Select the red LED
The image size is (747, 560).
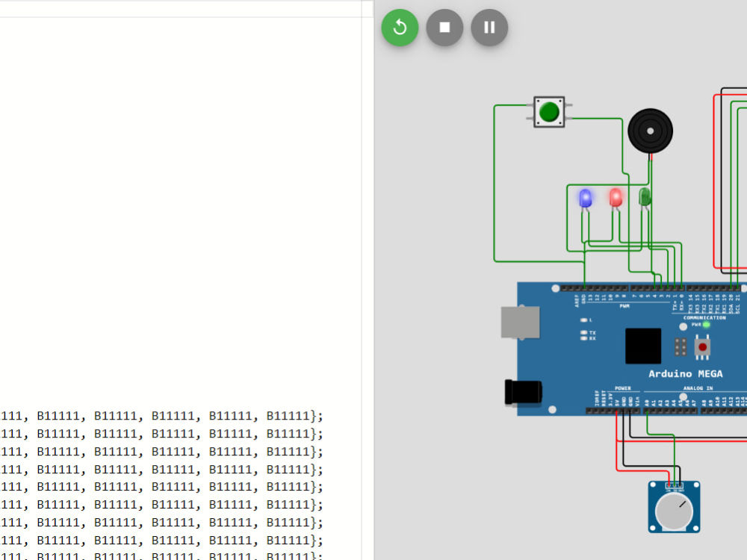[x=615, y=199]
